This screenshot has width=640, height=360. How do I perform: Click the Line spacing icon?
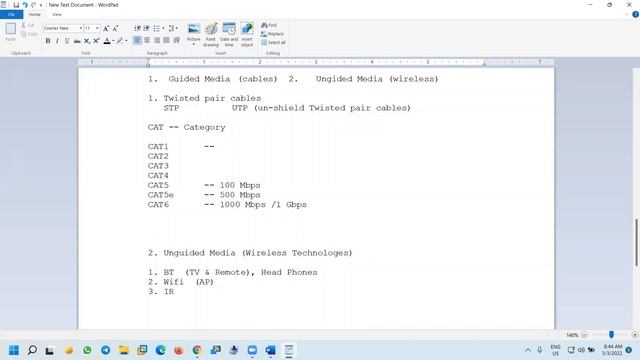point(172,28)
